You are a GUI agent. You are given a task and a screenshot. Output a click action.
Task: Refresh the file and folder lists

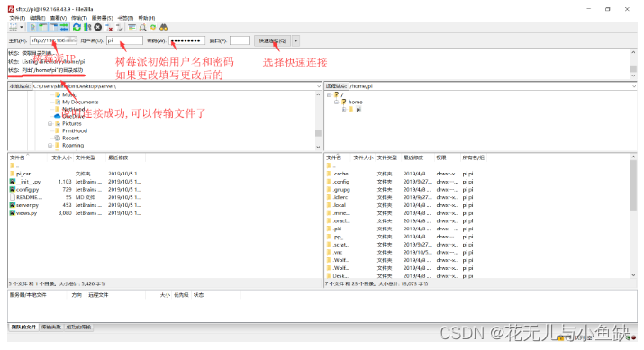tap(77, 28)
